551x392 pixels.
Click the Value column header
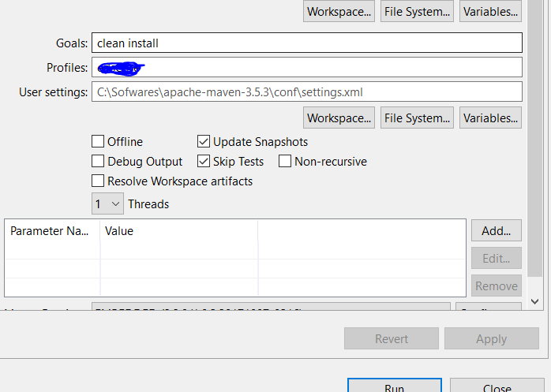[x=178, y=231]
